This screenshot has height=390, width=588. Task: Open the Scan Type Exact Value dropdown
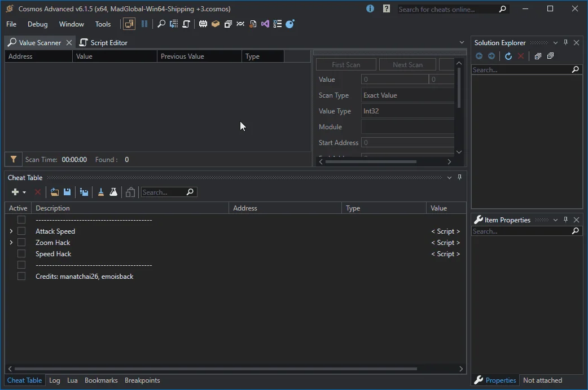pos(407,95)
